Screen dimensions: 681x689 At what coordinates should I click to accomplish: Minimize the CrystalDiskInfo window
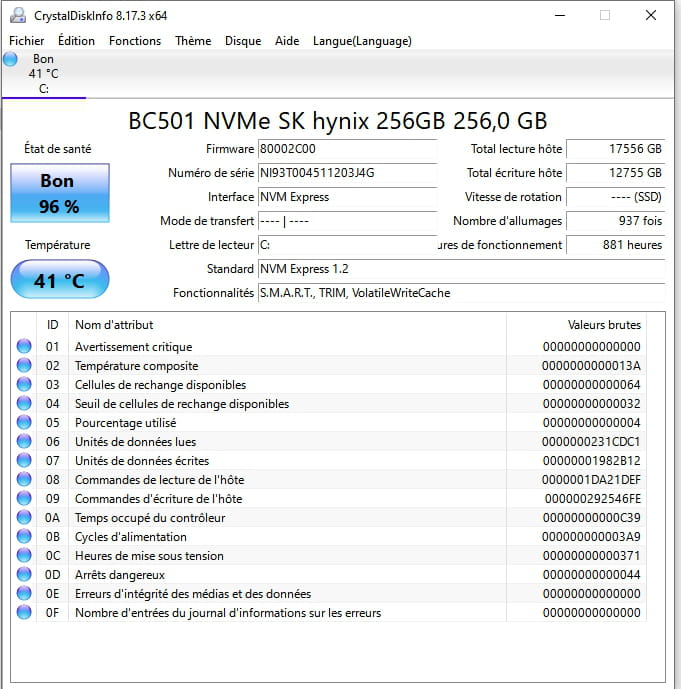click(x=560, y=15)
